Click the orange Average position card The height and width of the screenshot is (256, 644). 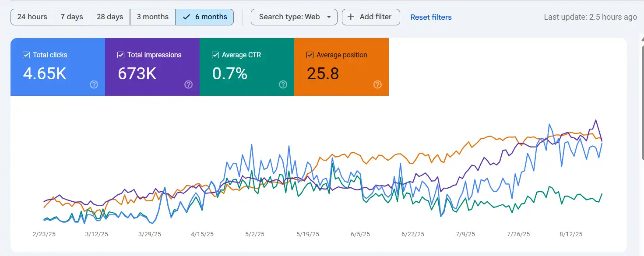[341, 70]
